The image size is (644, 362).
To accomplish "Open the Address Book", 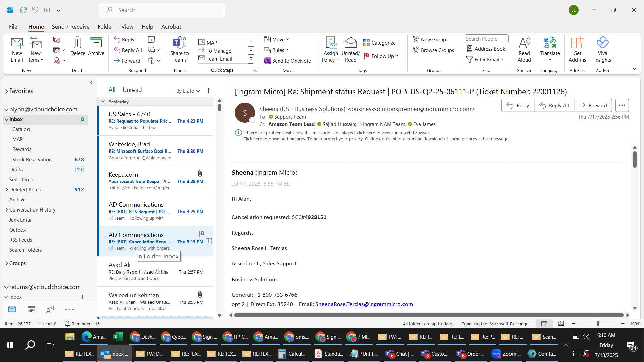I will point(486,49).
